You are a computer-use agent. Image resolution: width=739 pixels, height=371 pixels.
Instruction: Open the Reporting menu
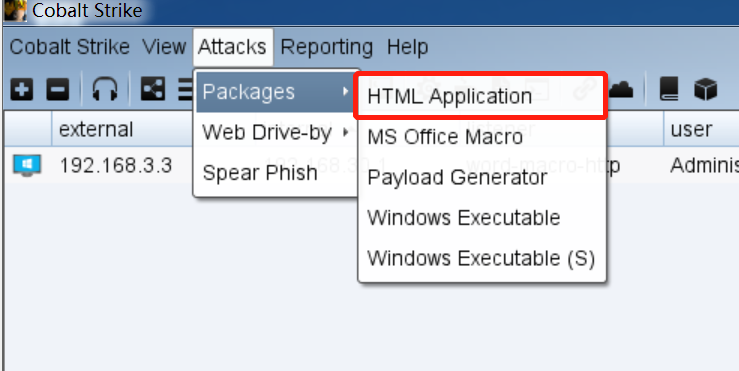(x=327, y=47)
